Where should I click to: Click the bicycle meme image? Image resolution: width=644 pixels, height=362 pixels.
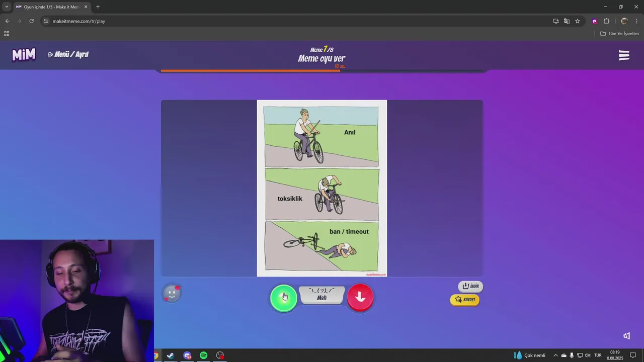click(x=322, y=188)
